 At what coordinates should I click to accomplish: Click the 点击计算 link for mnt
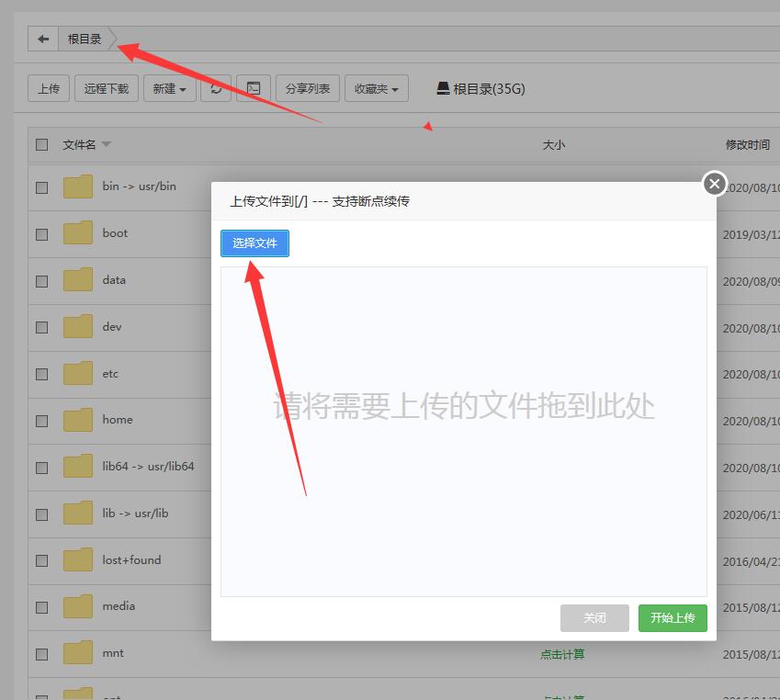pos(562,654)
